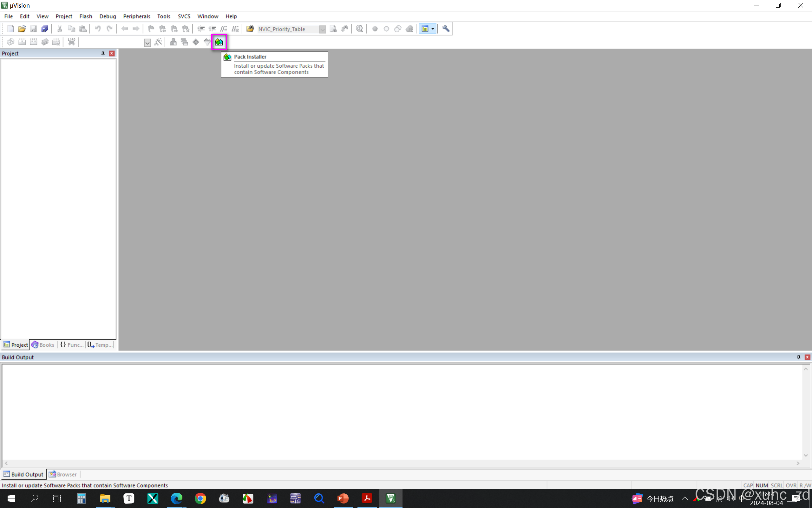Close the Project panel
This screenshot has width=812, height=508.
pyautogui.click(x=112, y=53)
